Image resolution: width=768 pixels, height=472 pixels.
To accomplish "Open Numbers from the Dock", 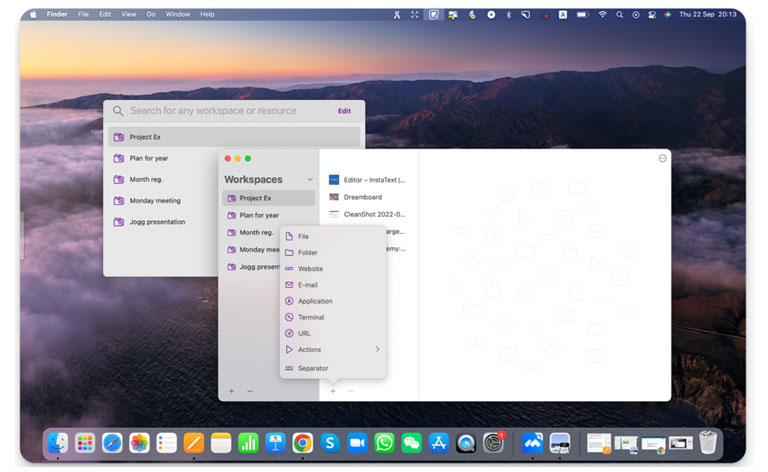I will (x=248, y=443).
